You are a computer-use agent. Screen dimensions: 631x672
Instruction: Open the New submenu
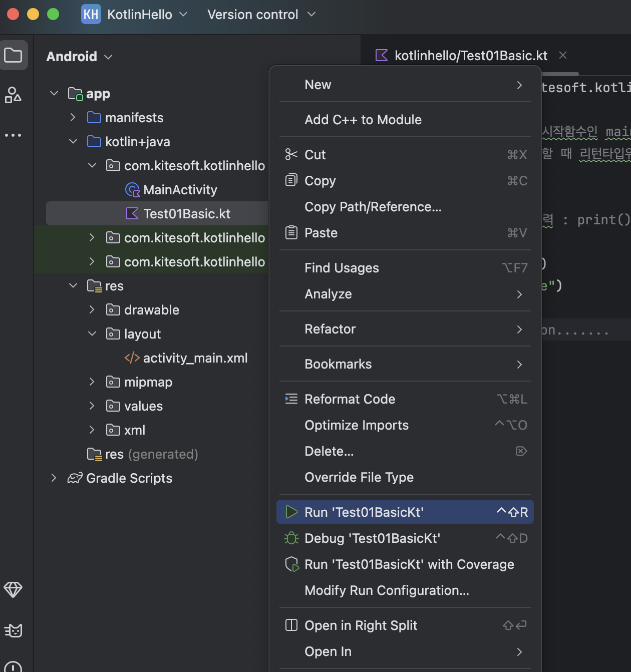click(x=405, y=85)
